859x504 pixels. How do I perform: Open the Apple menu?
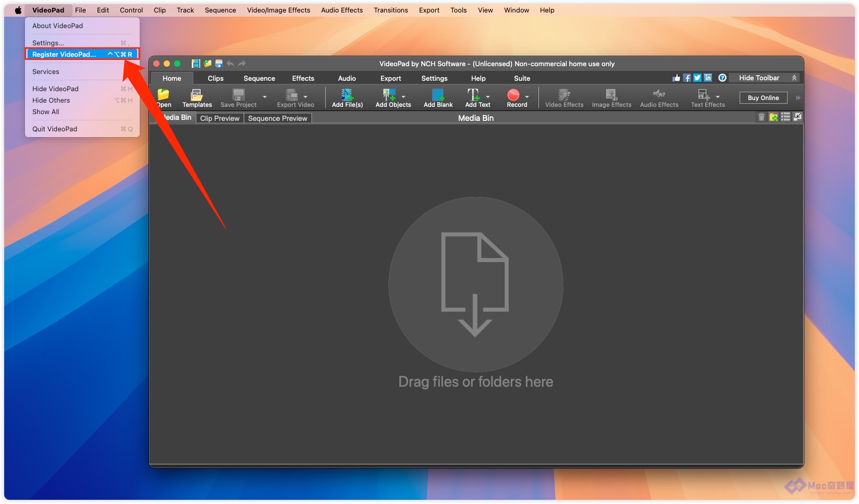(18, 10)
